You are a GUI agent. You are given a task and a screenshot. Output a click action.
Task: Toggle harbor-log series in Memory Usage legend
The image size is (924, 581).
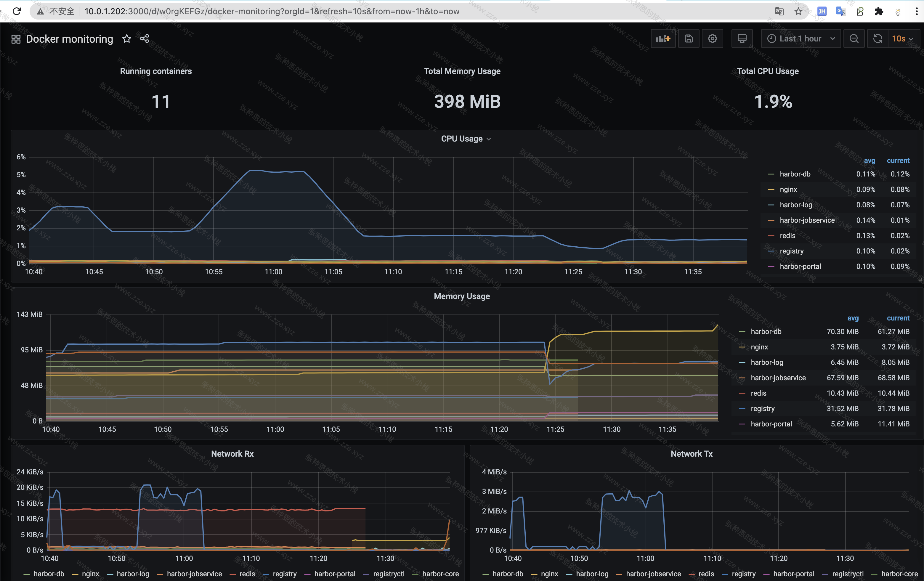coord(767,362)
